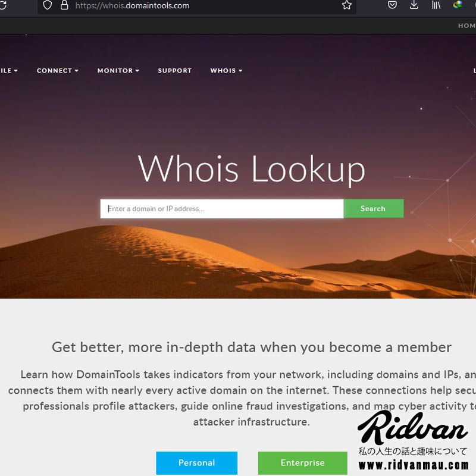Open the tracking protection shield icon
Viewport: 476px width, 476px height.
tap(48, 5)
